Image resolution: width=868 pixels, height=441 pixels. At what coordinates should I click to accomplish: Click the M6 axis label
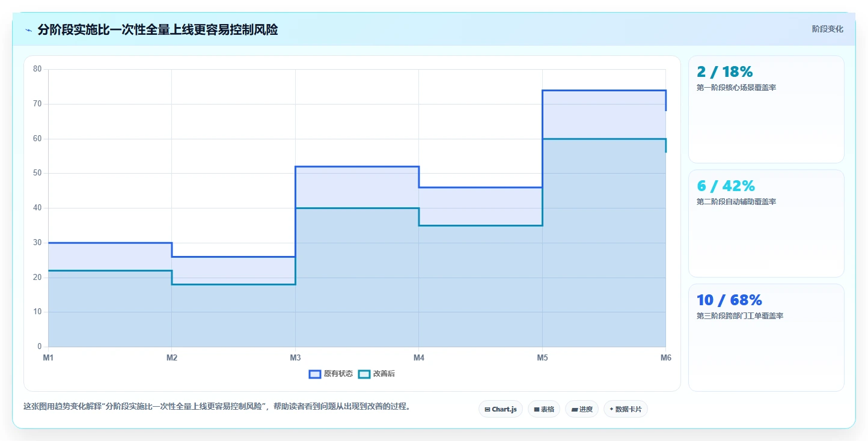665,358
